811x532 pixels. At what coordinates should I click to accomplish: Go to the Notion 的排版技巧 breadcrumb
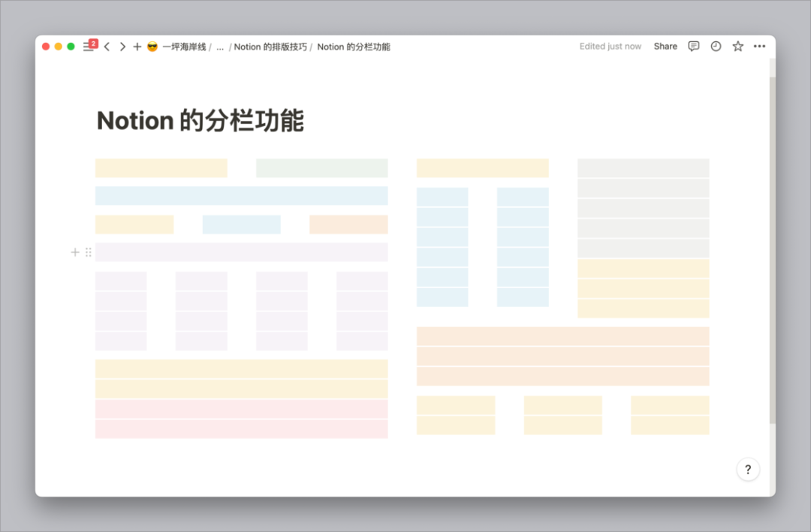271,46
